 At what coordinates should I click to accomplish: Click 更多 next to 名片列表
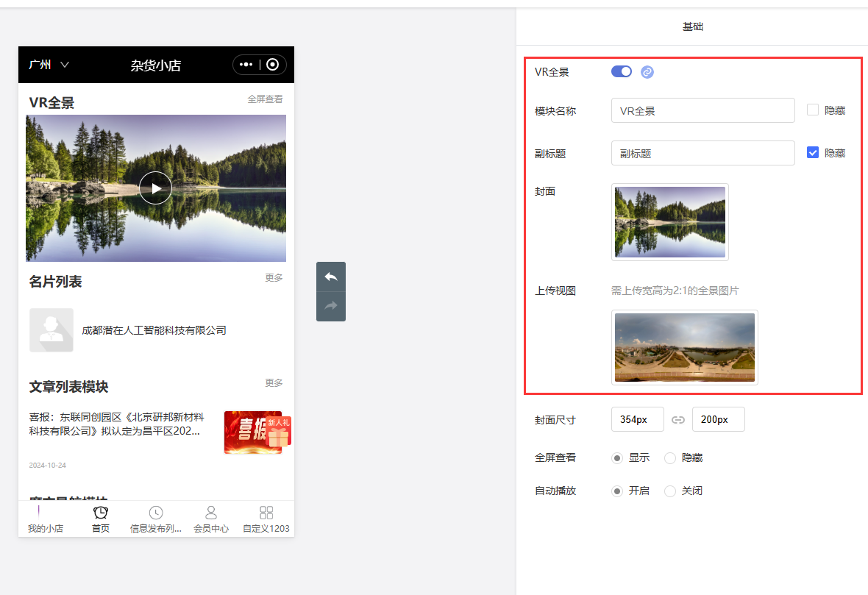click(x=274, y=277)
